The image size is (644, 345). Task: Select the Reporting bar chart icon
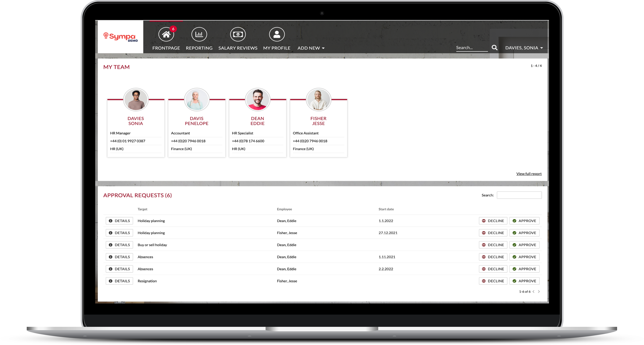pos(199,34)
